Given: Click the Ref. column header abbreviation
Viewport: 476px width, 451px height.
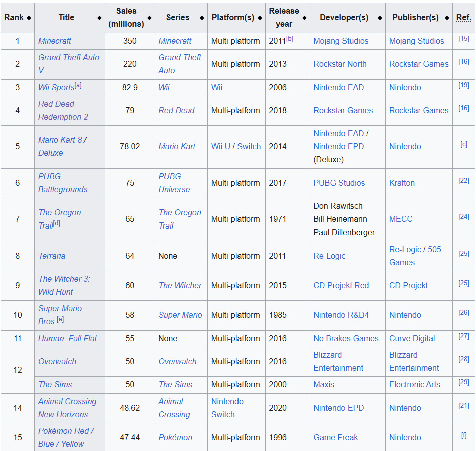Looking at the screenshot, I should pos(463,18).
